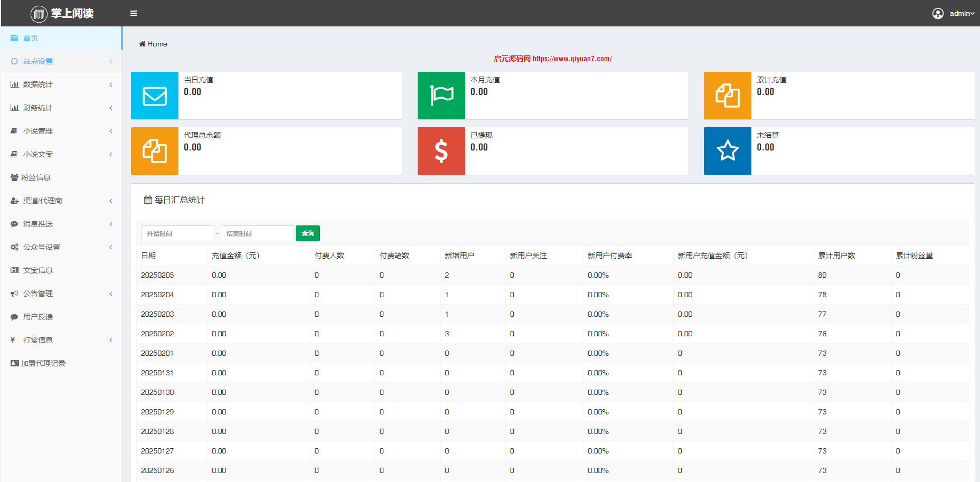Click the dollar icon for 已提现

click(x=441, y=151)
